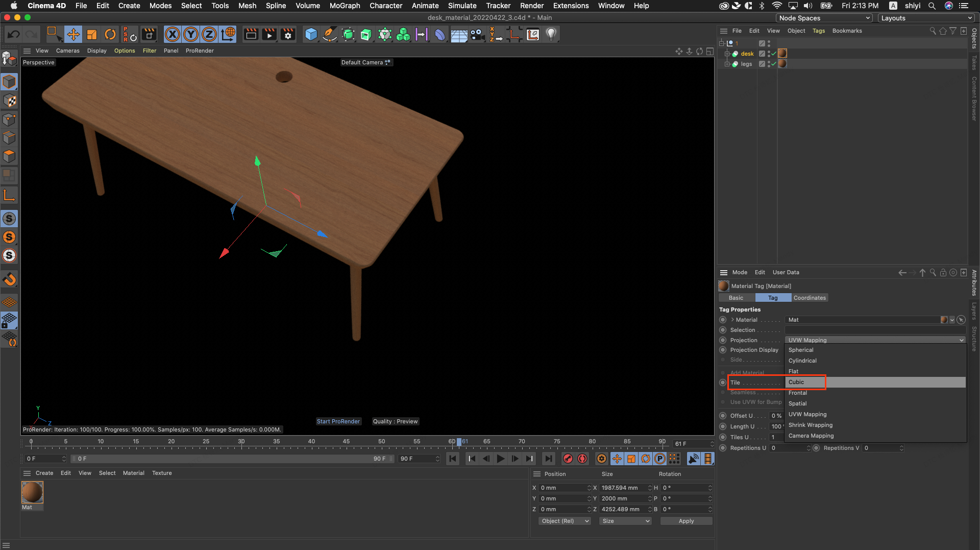Go to start of animation

(453, 459)
